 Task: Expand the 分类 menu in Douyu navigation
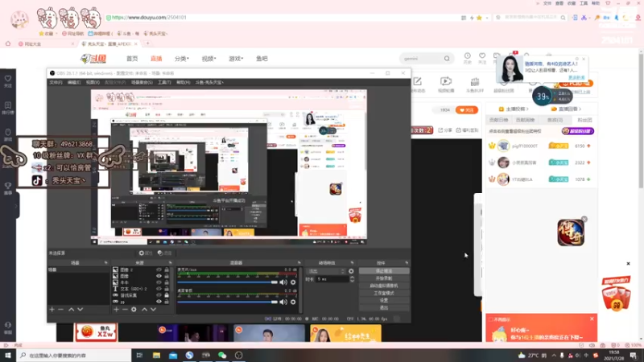coord(182,59)
